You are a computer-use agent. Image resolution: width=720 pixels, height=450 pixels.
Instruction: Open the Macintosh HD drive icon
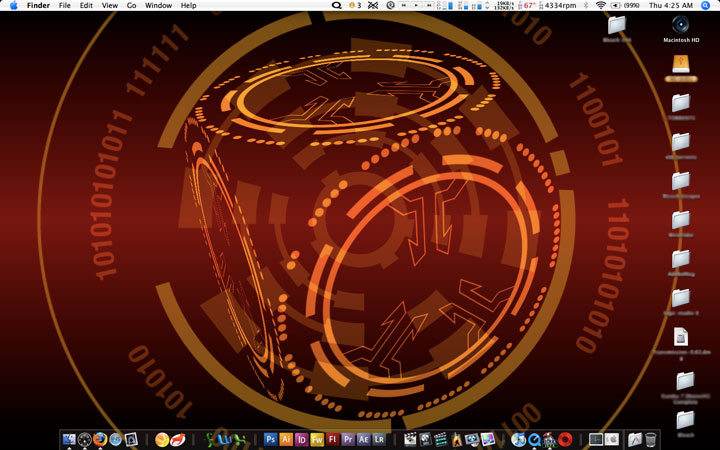coord(681,24)
